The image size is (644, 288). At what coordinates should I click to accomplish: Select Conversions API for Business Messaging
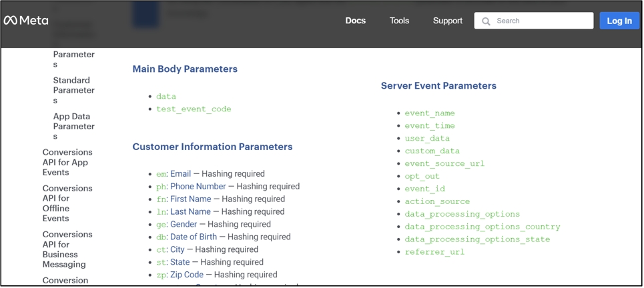(x=67, y=249)
